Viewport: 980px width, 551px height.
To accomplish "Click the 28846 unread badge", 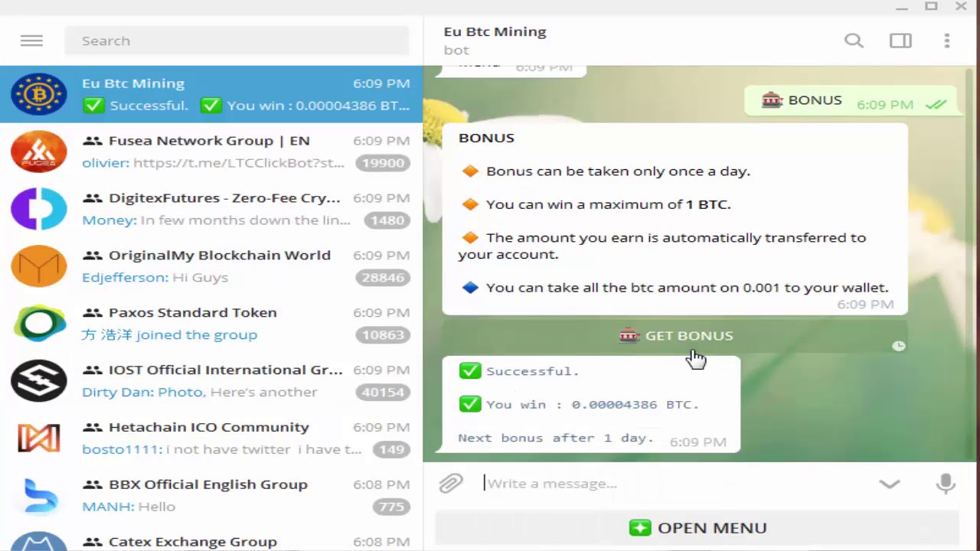I will 383,278.
